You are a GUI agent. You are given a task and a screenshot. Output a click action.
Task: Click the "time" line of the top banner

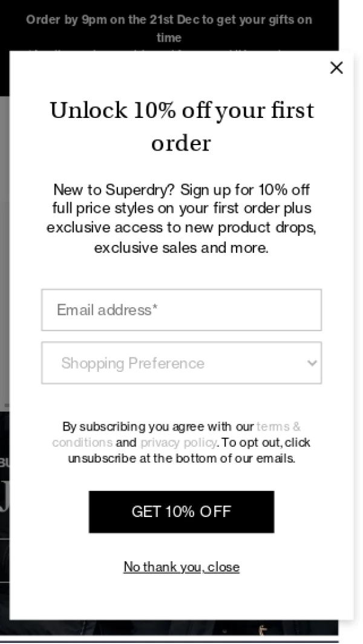[169, 37]
